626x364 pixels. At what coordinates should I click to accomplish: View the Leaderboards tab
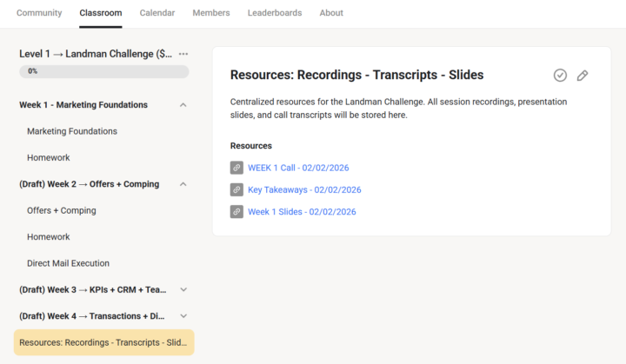coord(275,13)
